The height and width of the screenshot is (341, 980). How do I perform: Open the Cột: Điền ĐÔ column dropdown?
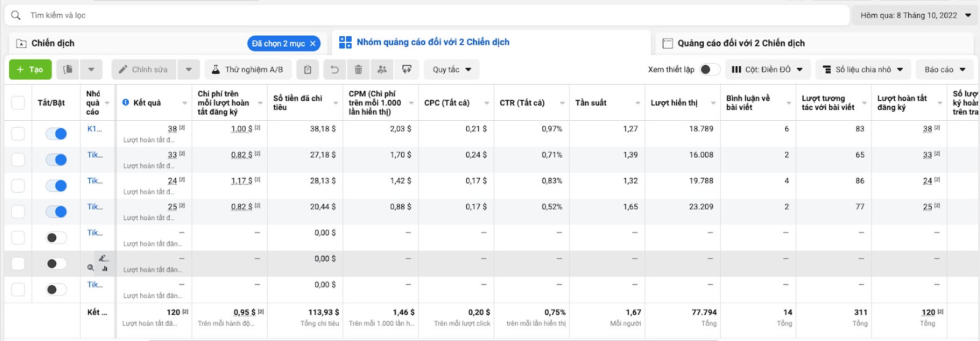click(x=768, y=70)
